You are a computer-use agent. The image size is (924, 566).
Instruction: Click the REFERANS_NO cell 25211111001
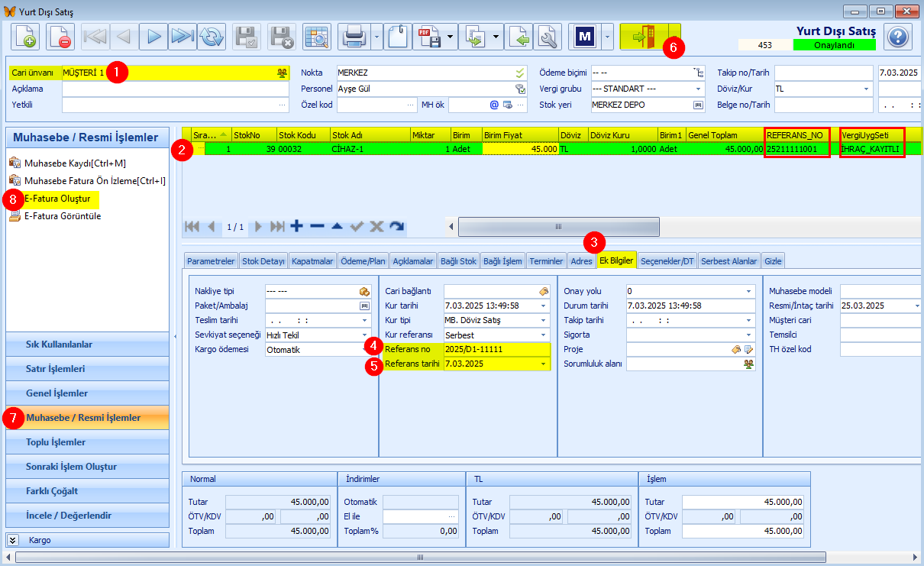coord(796,150)
